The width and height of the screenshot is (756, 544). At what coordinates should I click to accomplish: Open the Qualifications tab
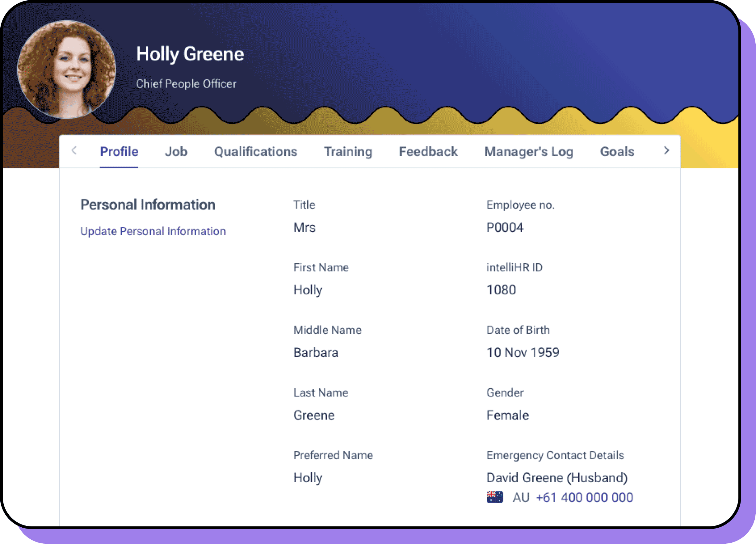[x=255, y=152]
